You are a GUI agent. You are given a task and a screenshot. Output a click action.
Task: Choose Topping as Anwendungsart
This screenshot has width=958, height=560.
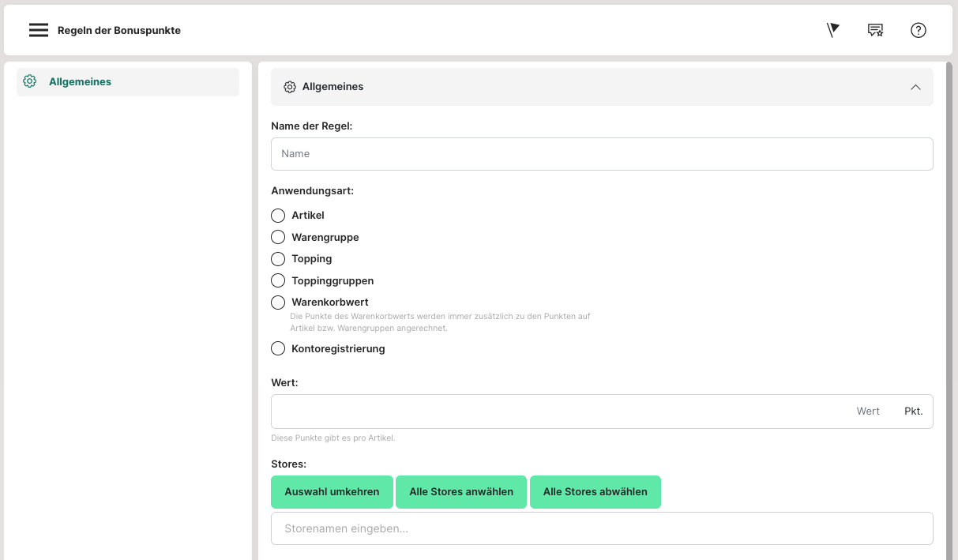(278, 259)
